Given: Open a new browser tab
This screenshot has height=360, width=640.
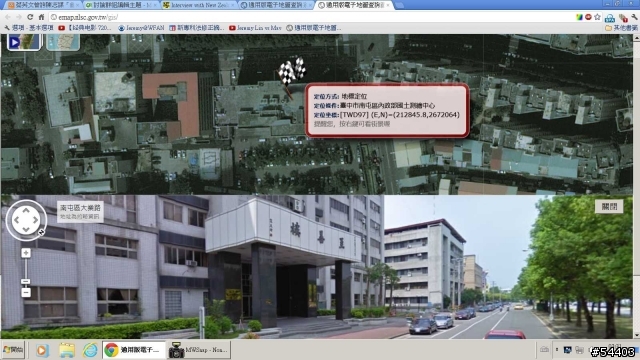Looking at the screenshot, I should click(399, 5).
